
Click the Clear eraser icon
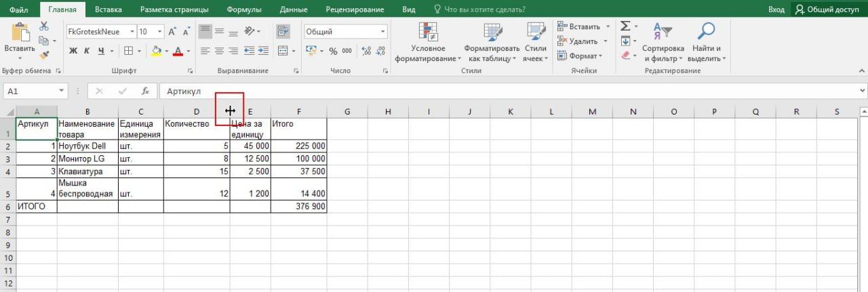pyautogui.click(x=625, y=56)
